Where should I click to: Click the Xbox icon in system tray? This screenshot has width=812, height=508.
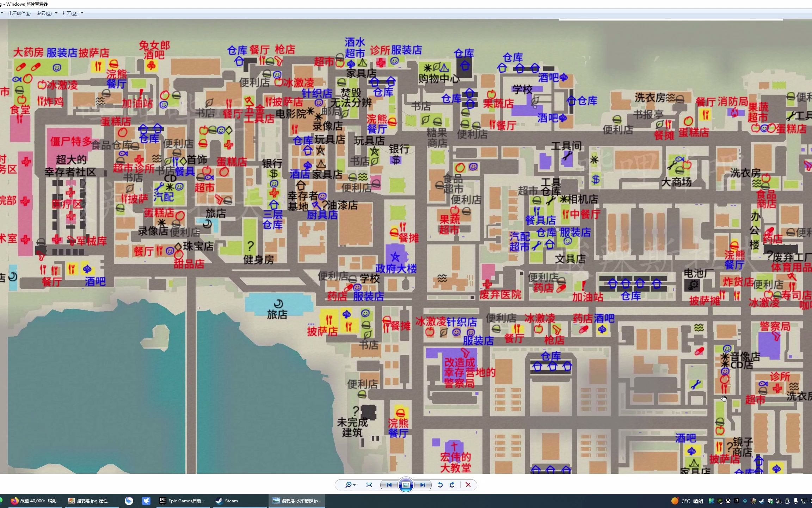[728, 501]
